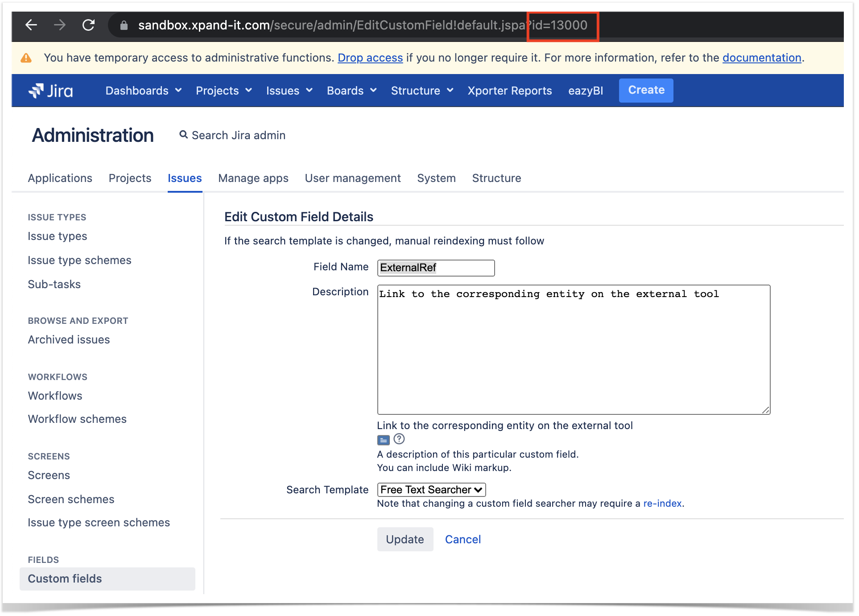Open the documentation link in banner

[762, 58]
